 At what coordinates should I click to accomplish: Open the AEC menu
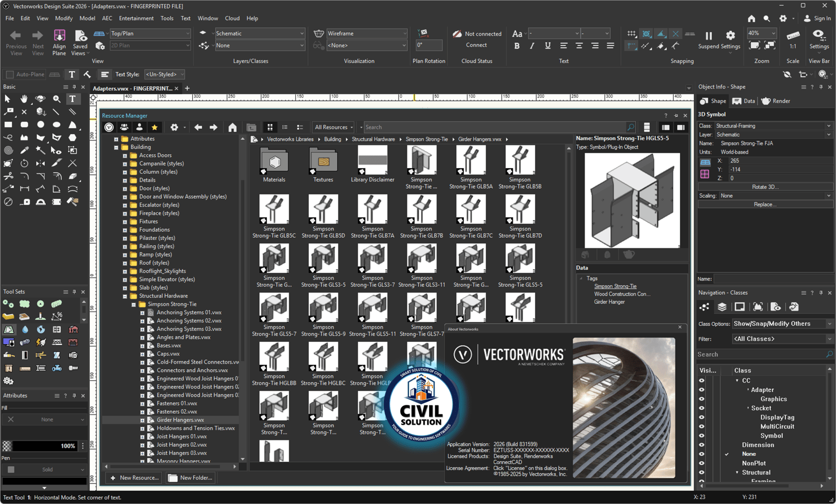[107, 18]
